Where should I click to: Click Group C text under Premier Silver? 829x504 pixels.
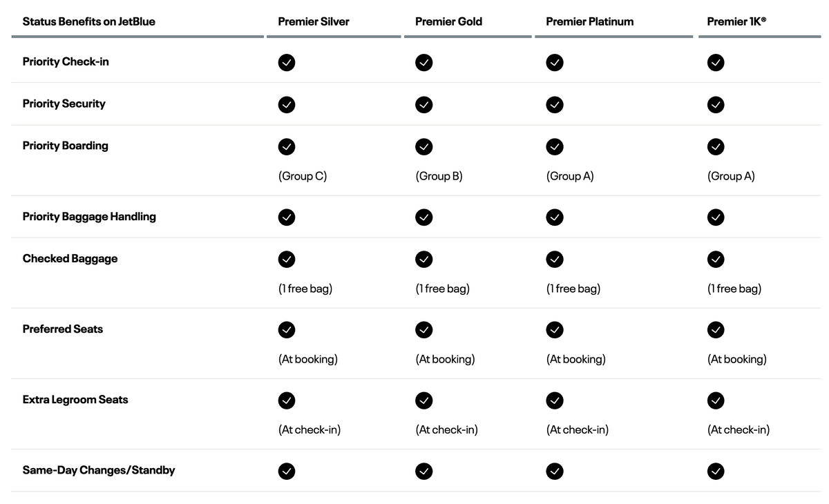coord(303,176)
